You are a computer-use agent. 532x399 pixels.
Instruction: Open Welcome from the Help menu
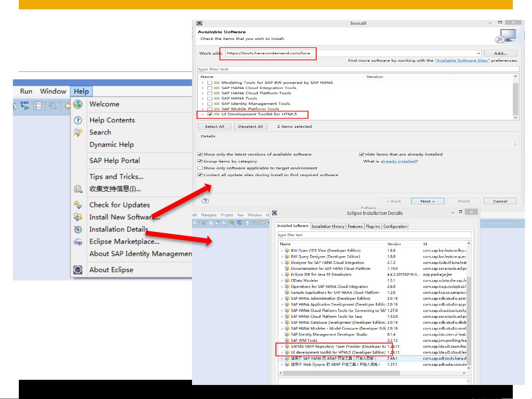pos(104,104)
